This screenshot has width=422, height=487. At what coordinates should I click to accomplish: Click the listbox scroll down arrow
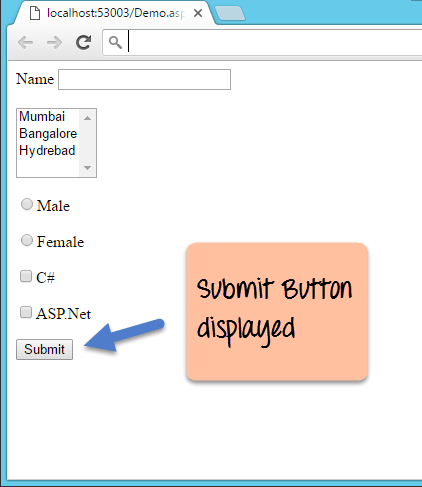pos(87,168)
